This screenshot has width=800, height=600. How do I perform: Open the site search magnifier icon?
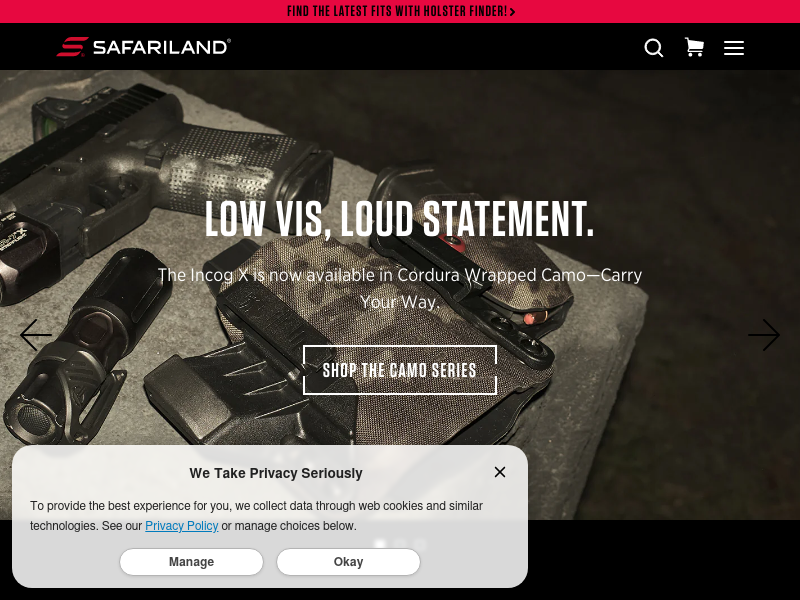[654, 48]
